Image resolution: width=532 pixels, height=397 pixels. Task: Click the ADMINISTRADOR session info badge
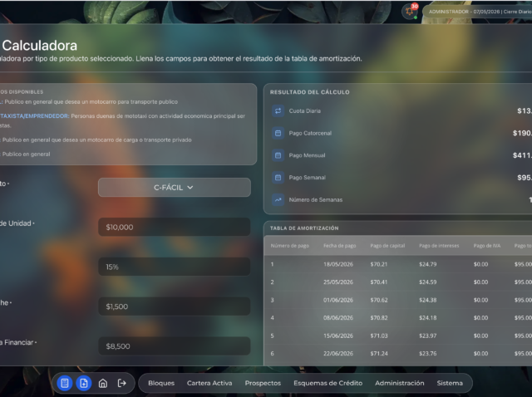(478, 12)
